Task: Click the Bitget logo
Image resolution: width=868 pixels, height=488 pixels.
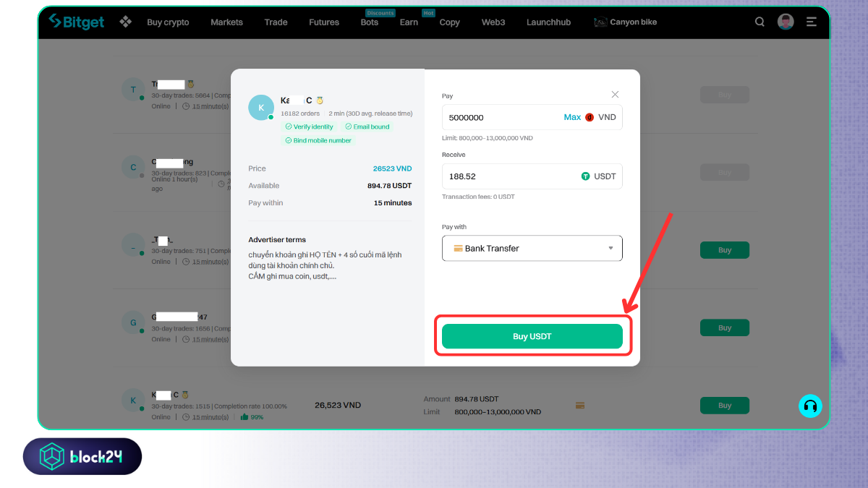Action: pos(77,22)
